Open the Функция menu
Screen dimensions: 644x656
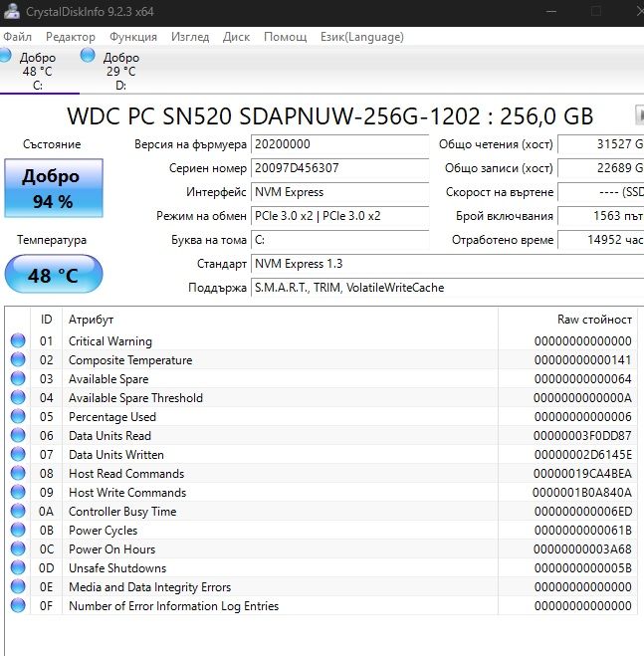coord(133,37)
